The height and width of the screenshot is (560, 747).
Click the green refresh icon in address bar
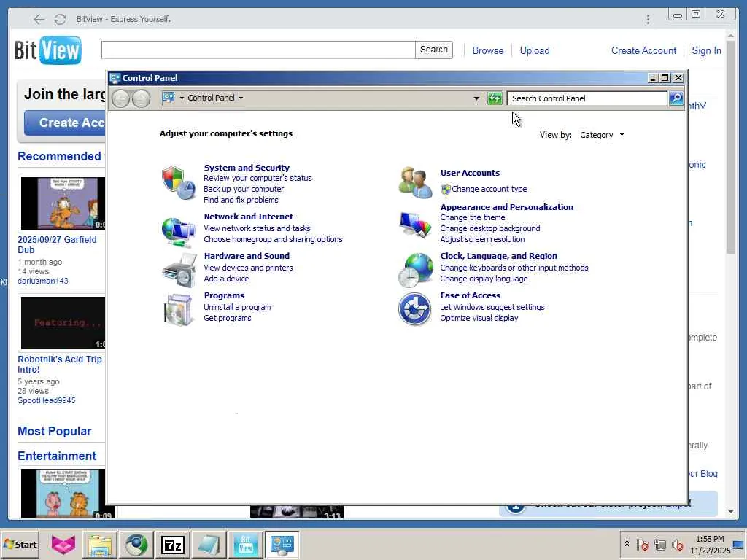[x=495, y=98]
